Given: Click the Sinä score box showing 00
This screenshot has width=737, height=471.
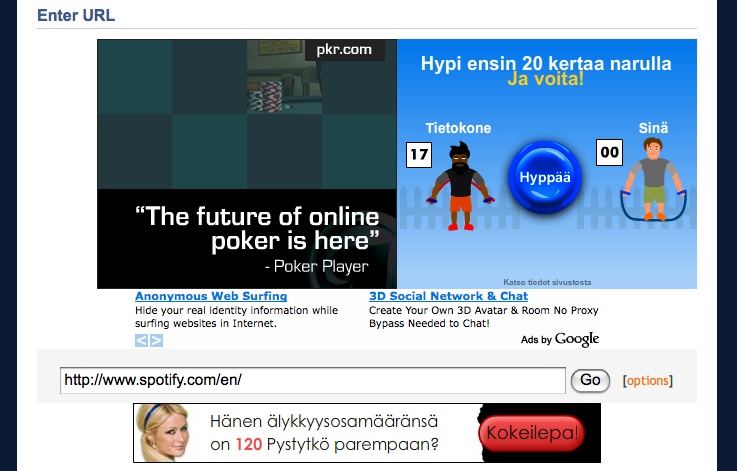Looking at the screenshot, I should pos(609,152).
